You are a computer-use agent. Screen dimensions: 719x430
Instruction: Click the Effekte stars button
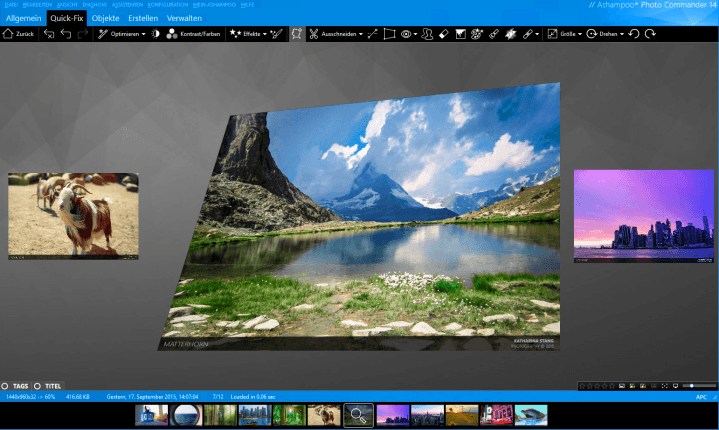pyautogui.click(x=245, y=34)
